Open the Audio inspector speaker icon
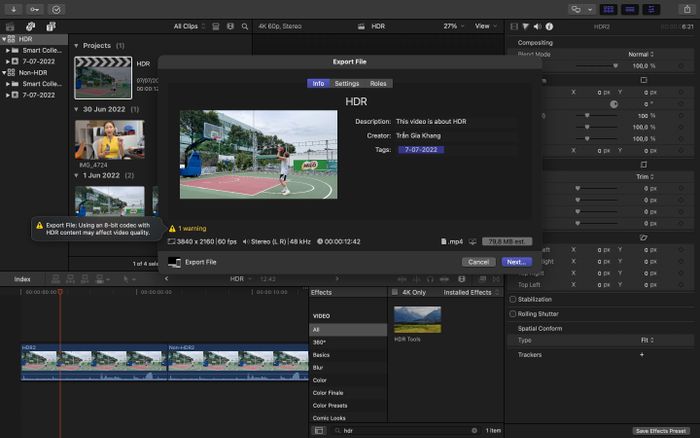 pos(537,27)
